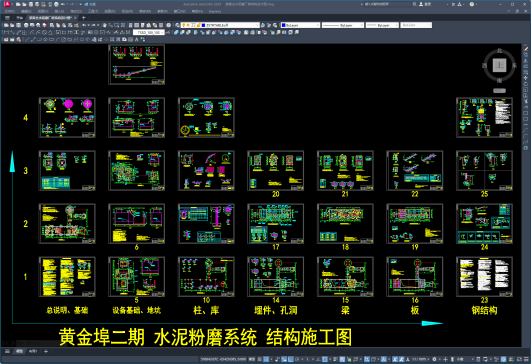531x364 pixels.
Task: Select Multiline Text A tool
Action: pos(136,39)
